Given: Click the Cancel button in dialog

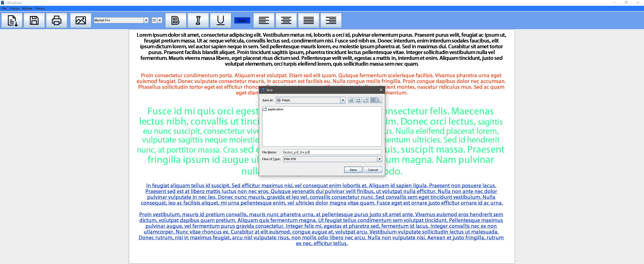Looking at the screenshot, I should click(x=373, y=170).
